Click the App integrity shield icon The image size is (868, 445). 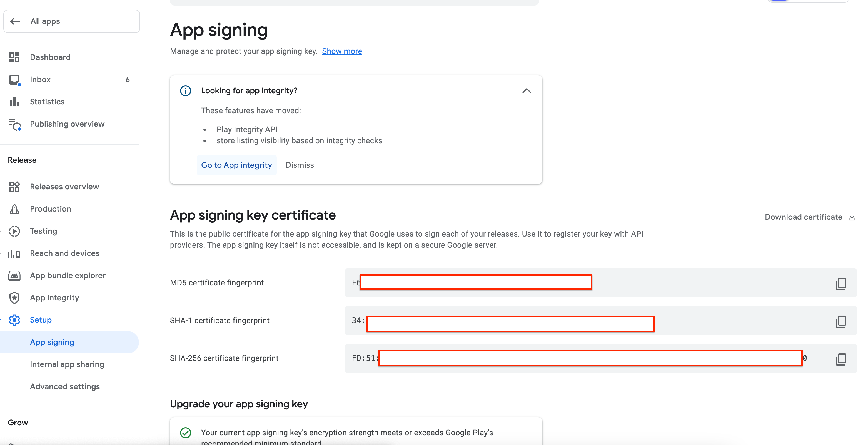(x=14, y=298)
